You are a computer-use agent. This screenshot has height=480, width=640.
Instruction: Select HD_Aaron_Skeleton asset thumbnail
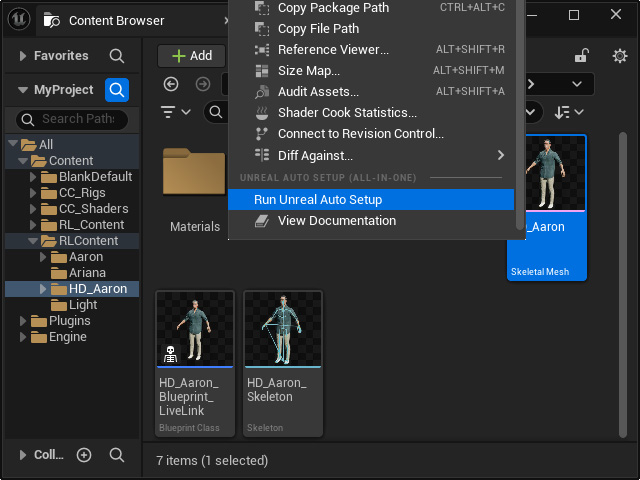(x=283, y=329)
